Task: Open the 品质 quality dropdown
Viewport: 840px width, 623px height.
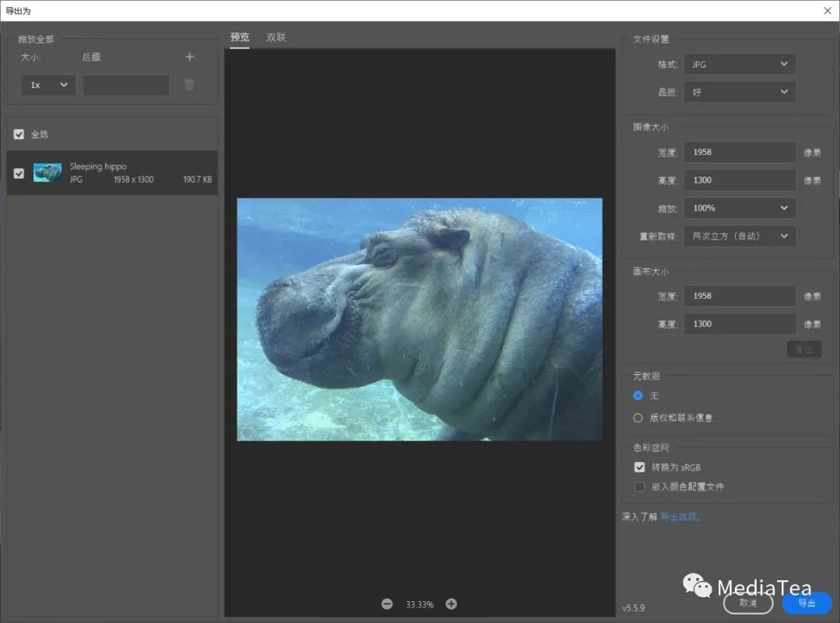Action: pyautogui.click(x=739, y=92)
